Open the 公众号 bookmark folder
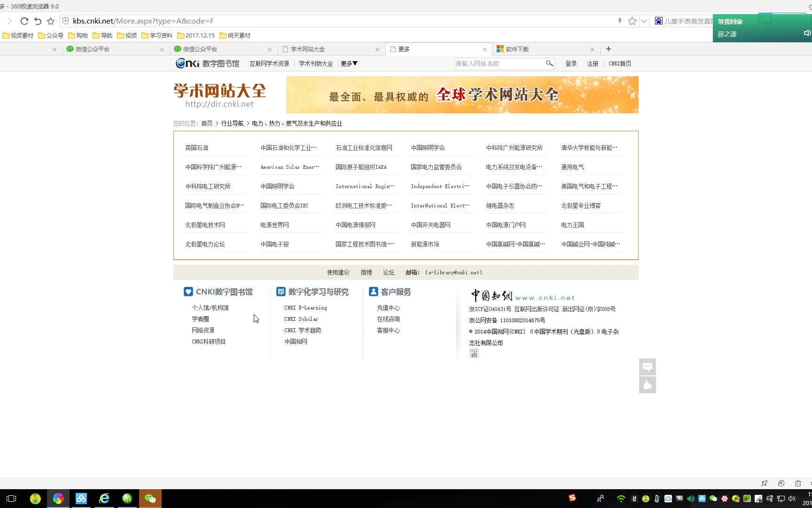This screenshot has height=508, width=812. point(51,35)
